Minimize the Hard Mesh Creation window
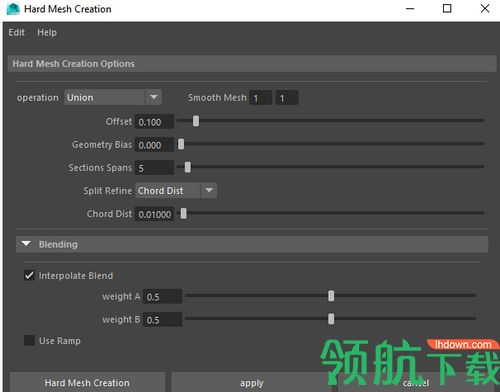This screenshot has height=392, width=500. [410, 9]
